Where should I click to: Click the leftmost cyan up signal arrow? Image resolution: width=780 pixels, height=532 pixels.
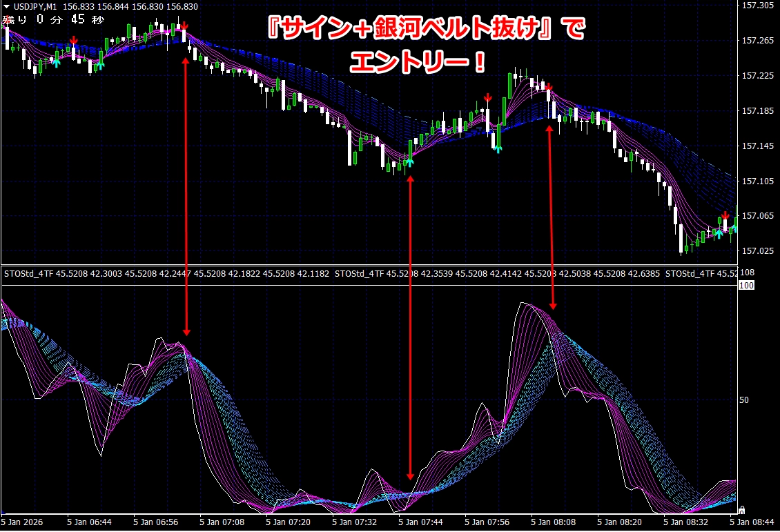pos(57,62)
